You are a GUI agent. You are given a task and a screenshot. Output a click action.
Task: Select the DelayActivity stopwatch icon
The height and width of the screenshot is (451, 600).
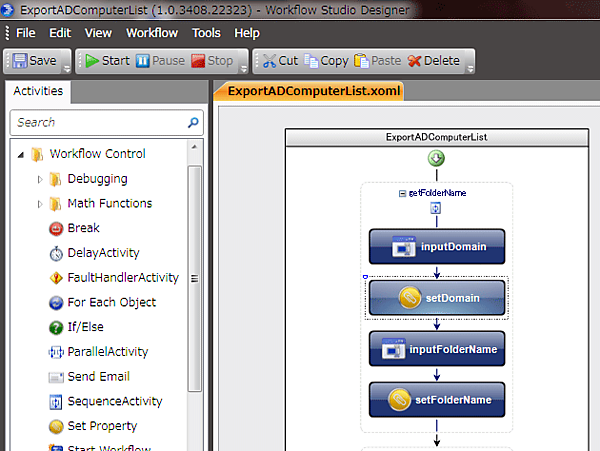click(x=56, y=253)
